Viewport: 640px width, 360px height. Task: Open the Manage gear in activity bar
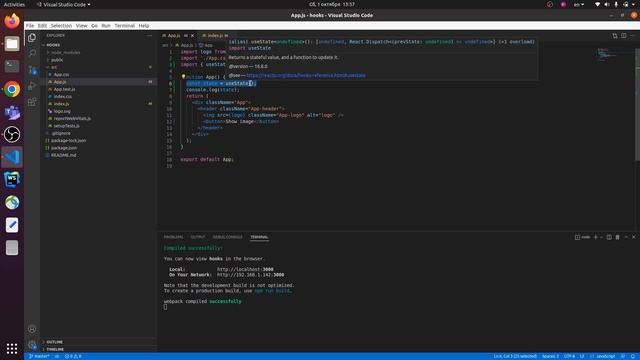[x=32, y=345]
